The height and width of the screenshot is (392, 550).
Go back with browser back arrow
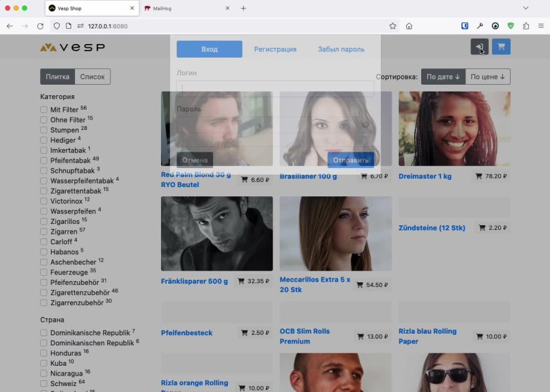(10, 26)
